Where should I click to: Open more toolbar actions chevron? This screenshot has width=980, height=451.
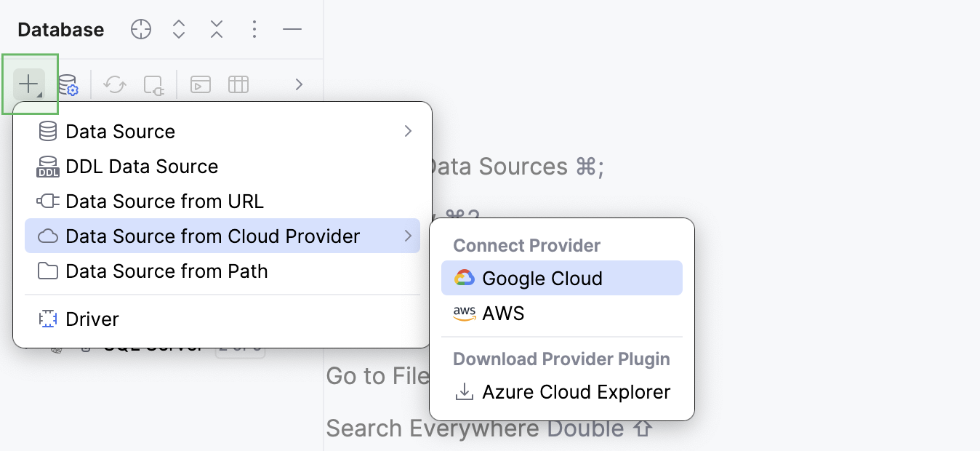tap(299, 84)
